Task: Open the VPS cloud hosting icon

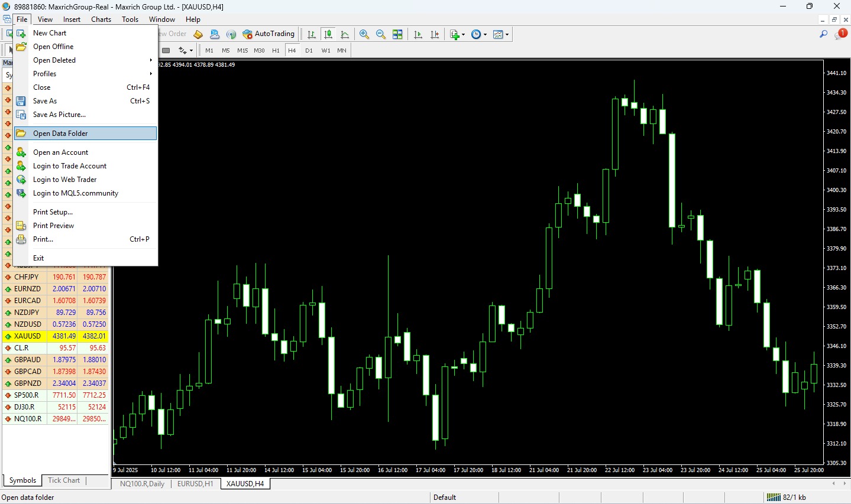Action: 215,34
